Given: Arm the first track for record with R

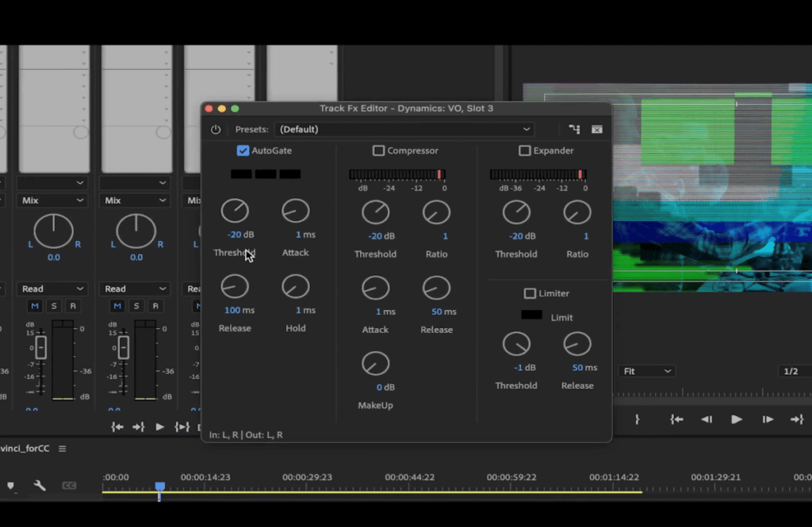Looking at the screenshot, I should coord(72,306).
